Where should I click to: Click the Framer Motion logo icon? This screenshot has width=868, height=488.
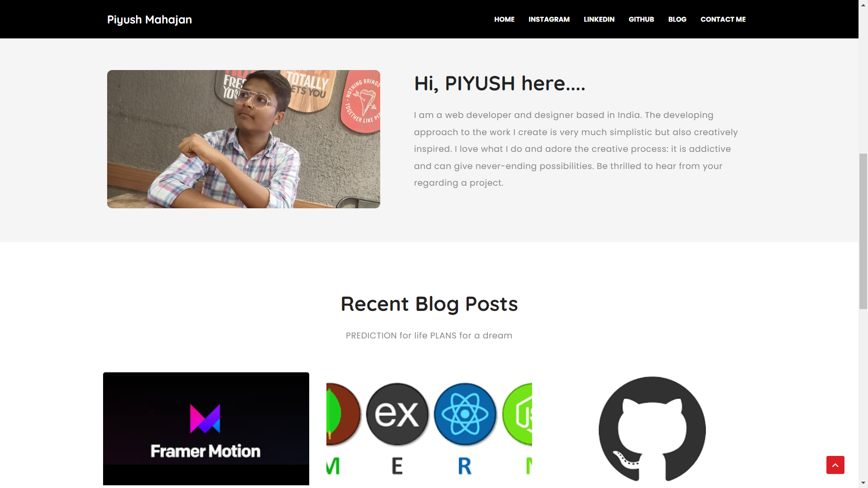(x=205, y=418)
